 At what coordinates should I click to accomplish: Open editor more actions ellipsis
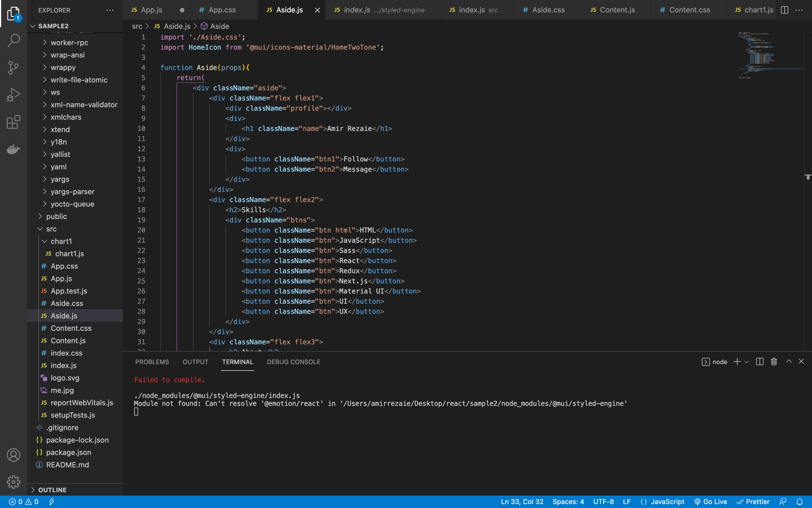(x=799, y=10)
